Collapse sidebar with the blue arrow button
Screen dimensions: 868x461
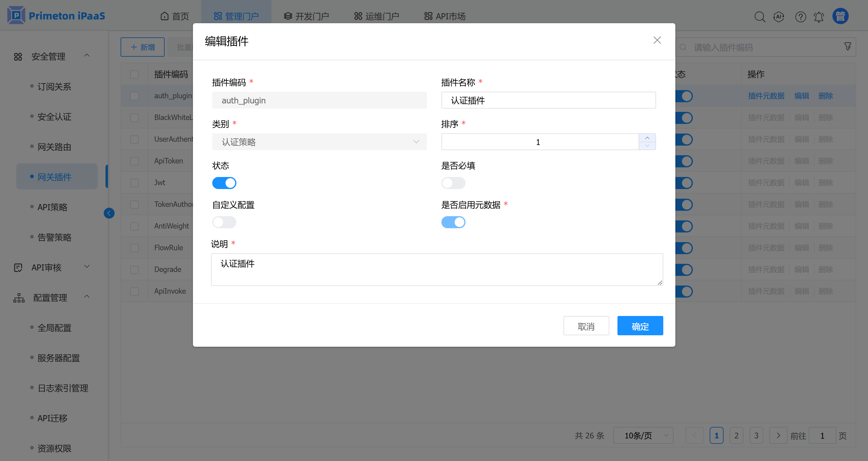pos(109,213)
